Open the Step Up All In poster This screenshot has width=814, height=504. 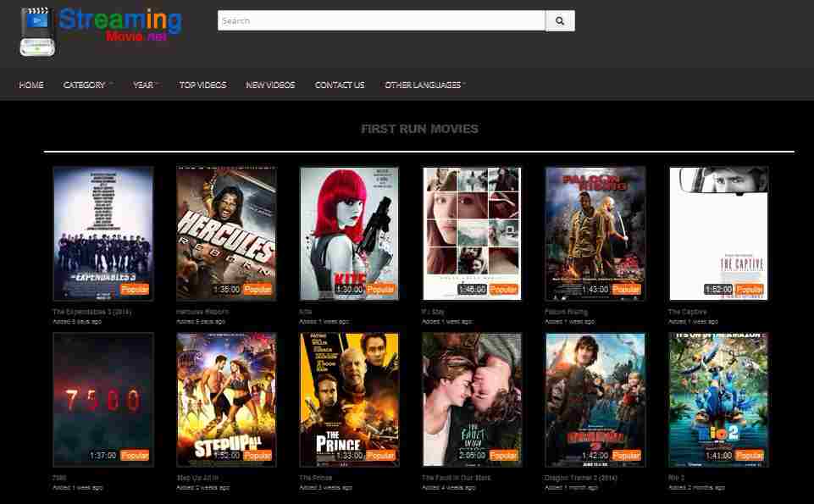(226, 400)
